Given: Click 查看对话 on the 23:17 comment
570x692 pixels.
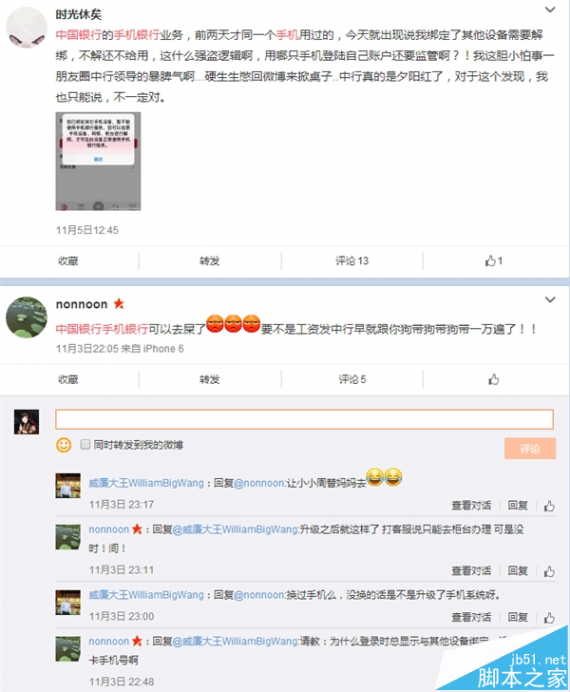Looking at the screenshot, I should pyautogui.click(x=471, y=505).
